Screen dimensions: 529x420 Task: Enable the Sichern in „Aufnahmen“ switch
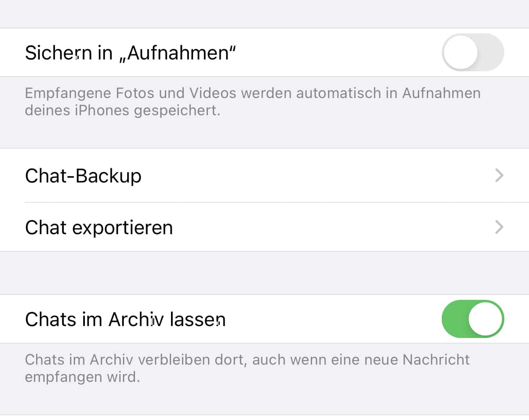coord(472,52)
